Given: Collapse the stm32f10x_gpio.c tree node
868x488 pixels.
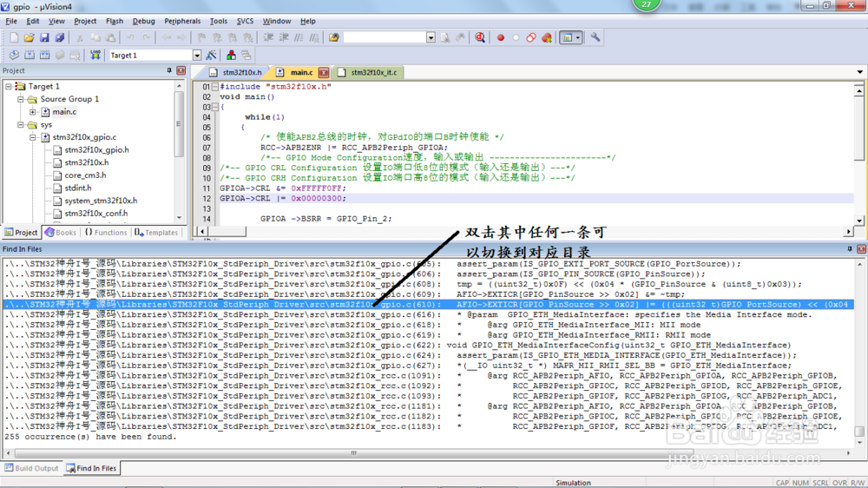Looking at the screenshot, I should point(33,137).
